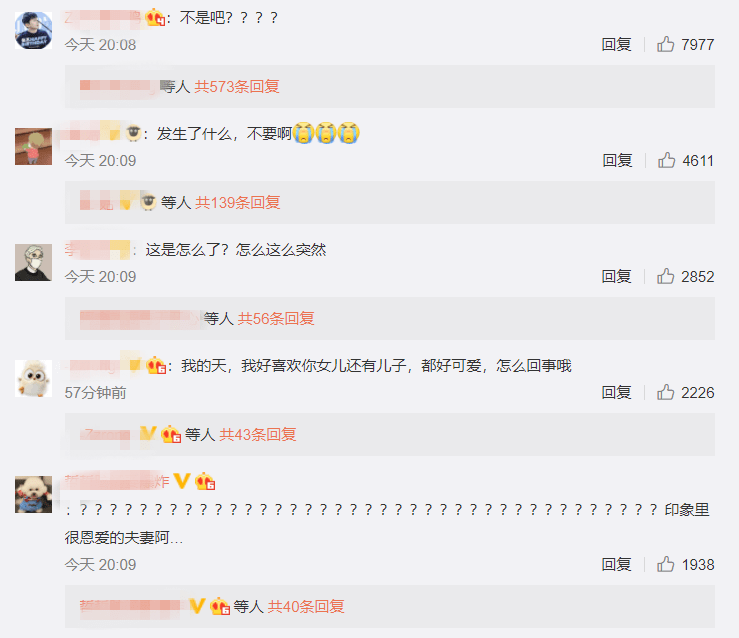Expand 共573条回复 replies
Viewport: 739px width, 638px height.
click(237, 86)
